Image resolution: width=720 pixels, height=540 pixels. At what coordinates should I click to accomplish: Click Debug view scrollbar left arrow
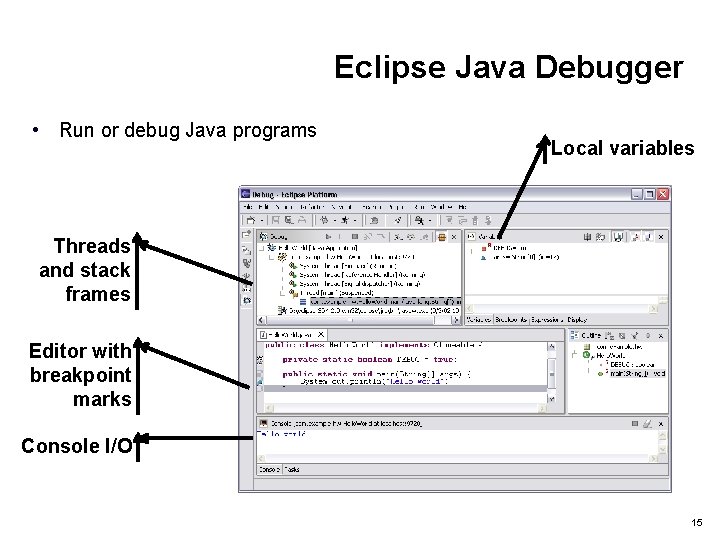[x=261, y=320]
